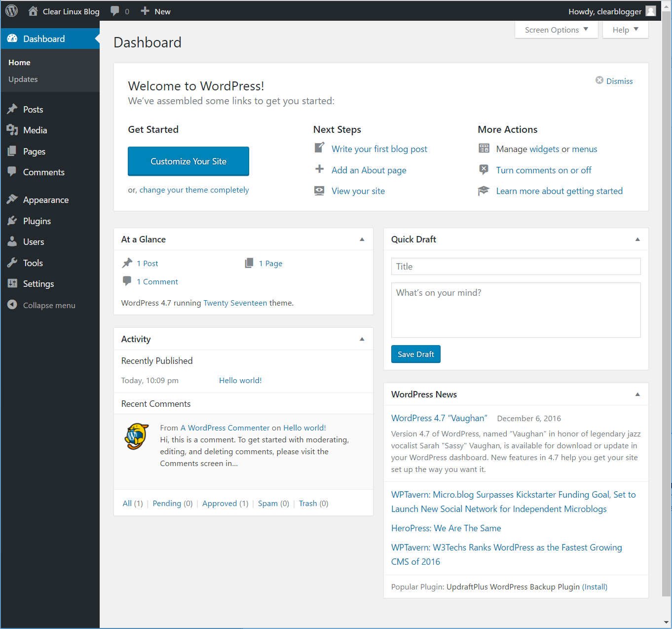Click the plus icon beside Add an About page
The image size is (672, 629).
point(320,169)
